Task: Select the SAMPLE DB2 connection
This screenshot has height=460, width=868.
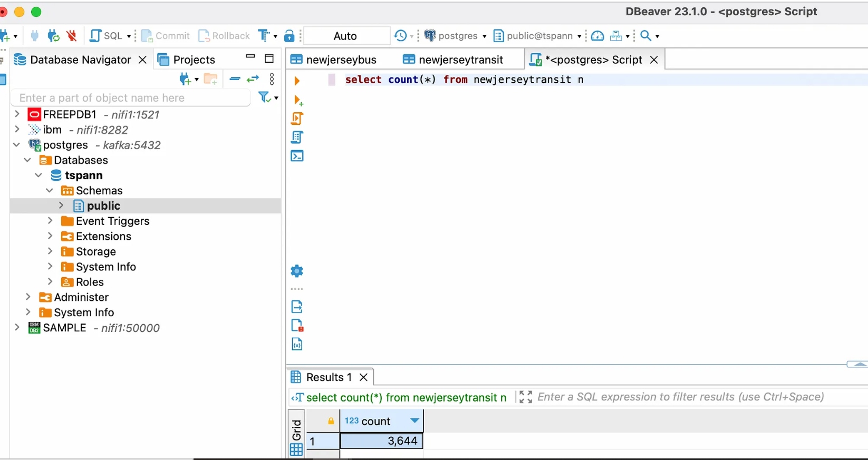Action: coord(94,328)
